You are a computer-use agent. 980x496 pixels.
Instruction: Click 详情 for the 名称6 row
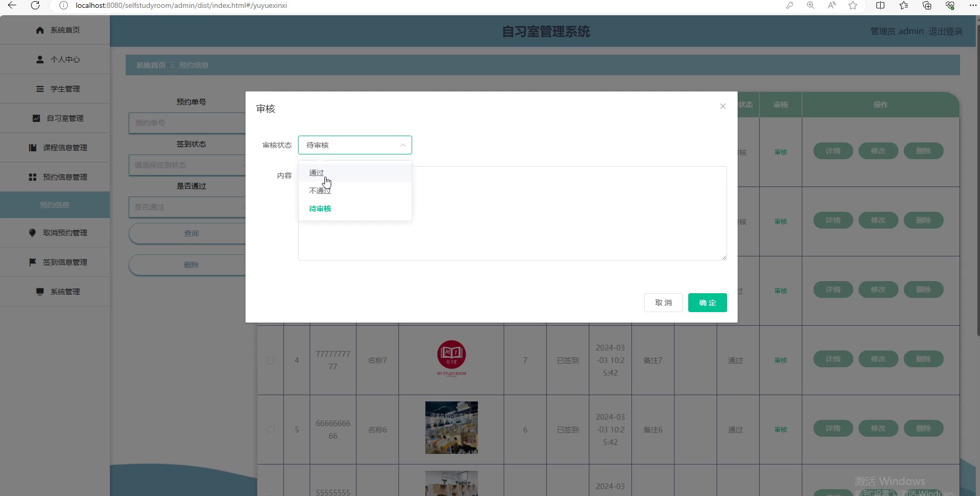[x=833, y=428]
